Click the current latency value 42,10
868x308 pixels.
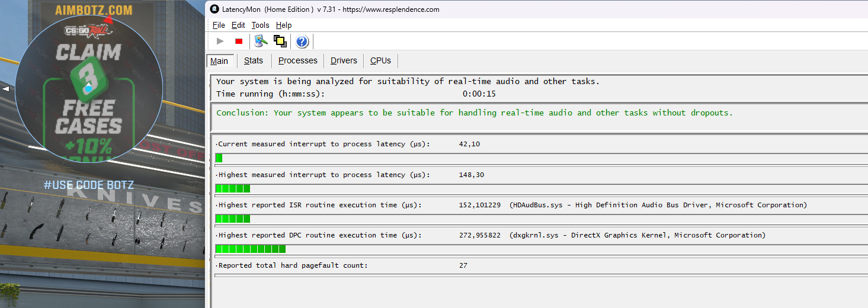click(469, 144)
